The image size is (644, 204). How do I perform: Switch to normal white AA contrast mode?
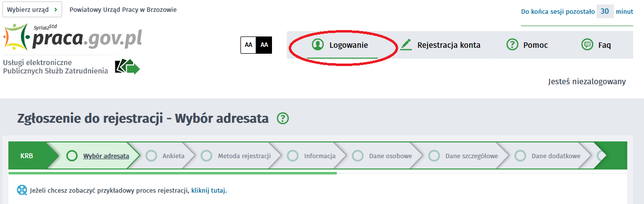tap(248, 45)
